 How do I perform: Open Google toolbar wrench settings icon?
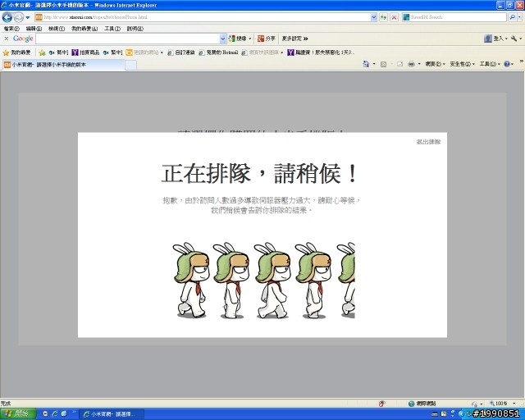pos(514,39)
